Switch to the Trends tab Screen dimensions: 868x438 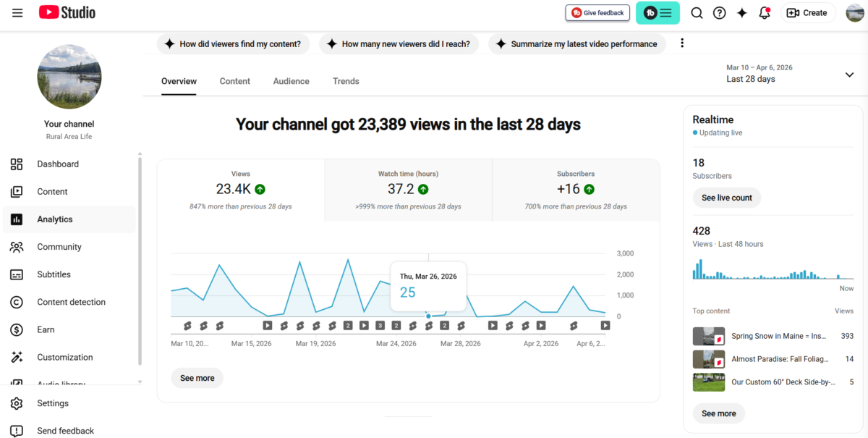(x=346, y=81)
